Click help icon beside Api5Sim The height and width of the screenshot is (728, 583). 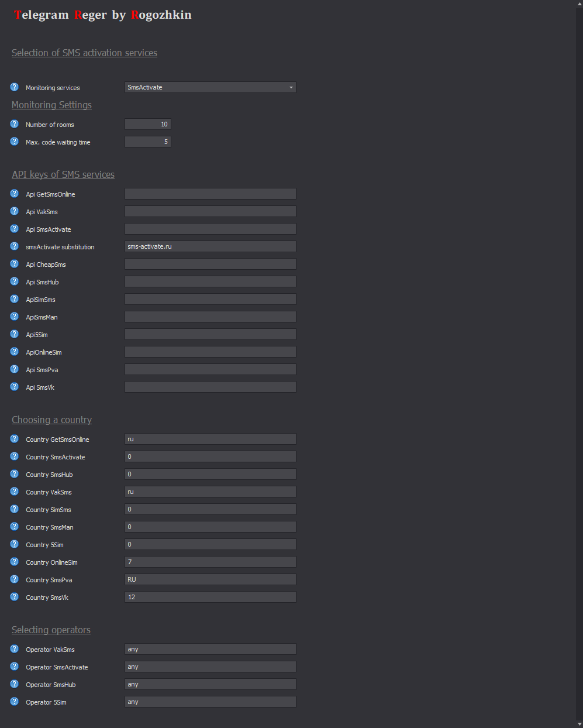point(15,334)
